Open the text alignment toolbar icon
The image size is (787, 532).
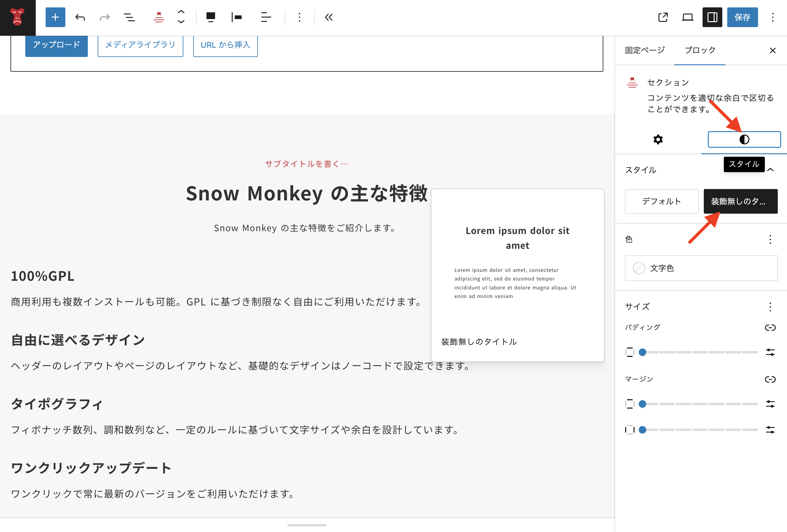tap(266, 17)
